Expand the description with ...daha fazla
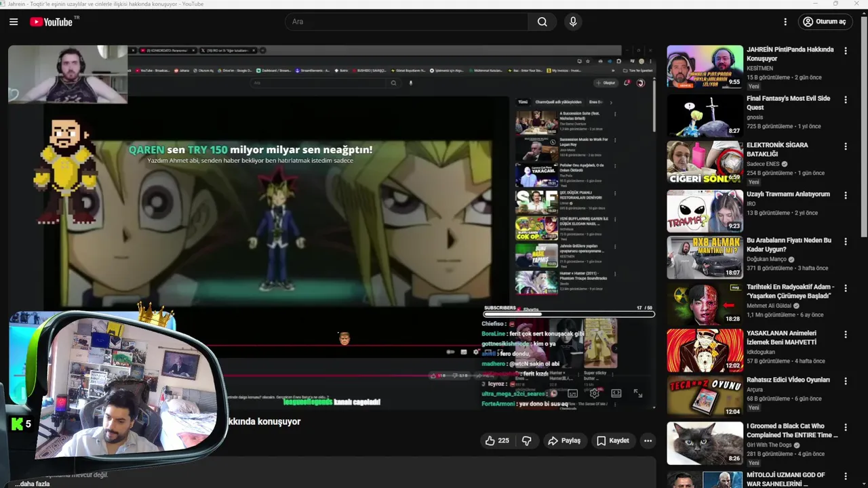This screenshot has width=868, height=488. pyautogui.click(x=34, y=484)
